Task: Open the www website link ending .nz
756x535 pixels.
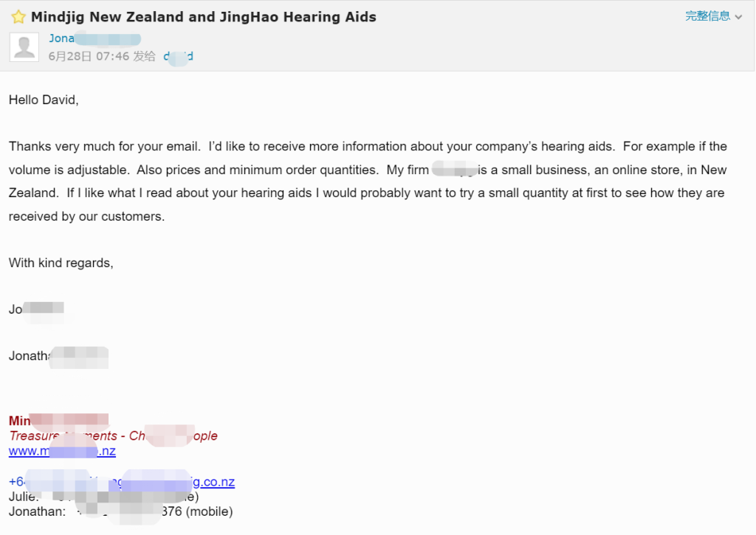Action: pyautogui.click(x=62, y=451)
